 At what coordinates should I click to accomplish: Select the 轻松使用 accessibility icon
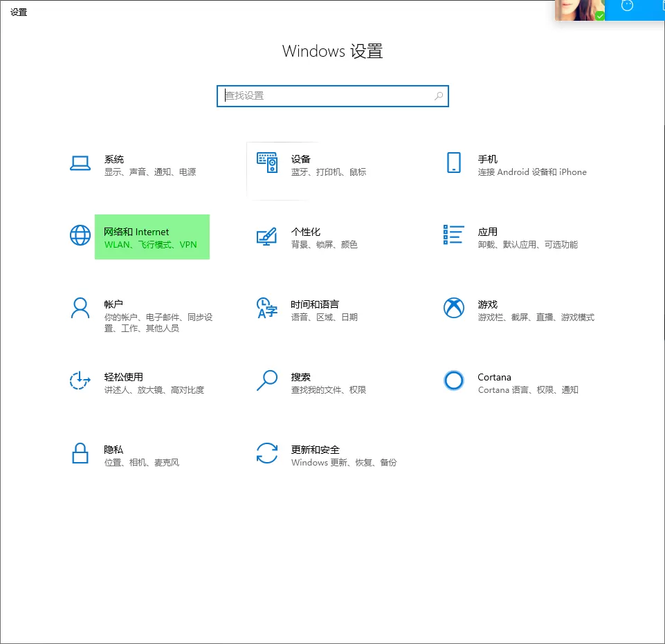[x=80, y=381]
